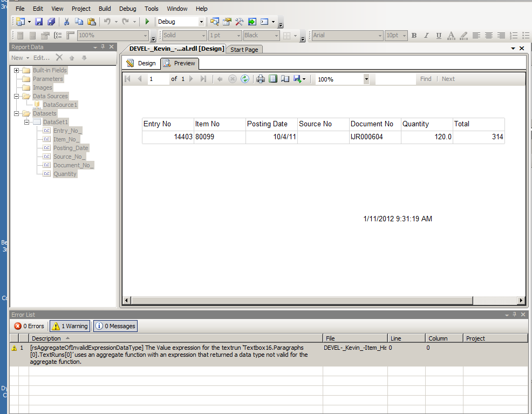Click the Cut scissors icon
The image size is (532, 414).
(66, 22)
